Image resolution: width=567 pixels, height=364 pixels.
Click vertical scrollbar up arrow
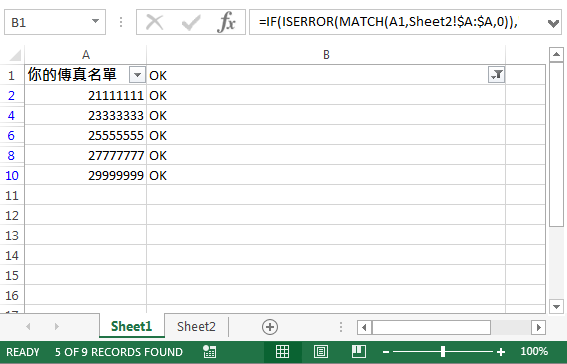[556, 55]
